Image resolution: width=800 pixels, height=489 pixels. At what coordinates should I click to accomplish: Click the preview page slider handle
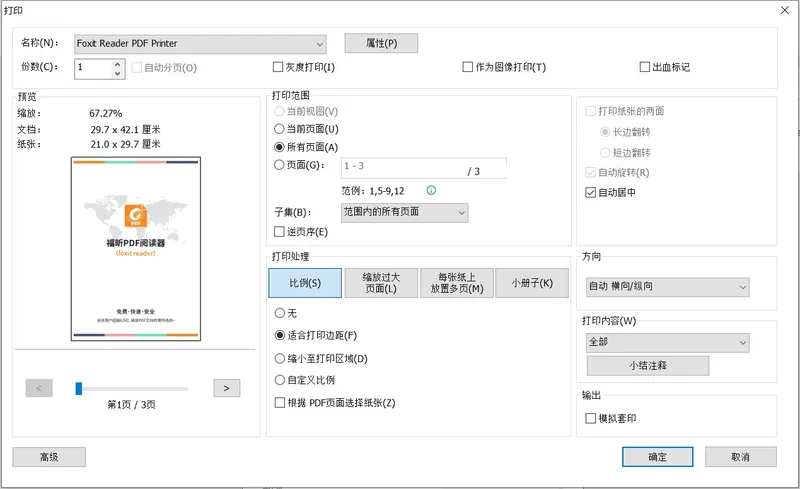[79, 388]
